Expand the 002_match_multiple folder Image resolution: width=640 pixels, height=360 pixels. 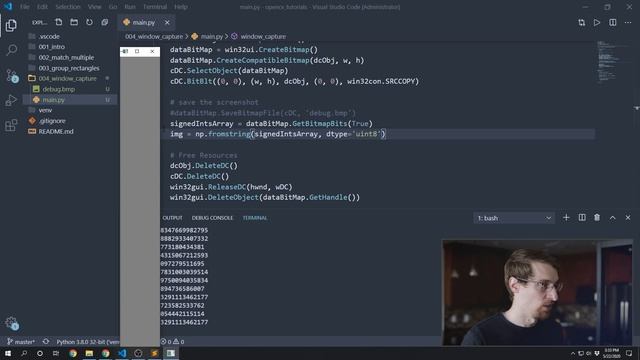[x=70, y=58]
